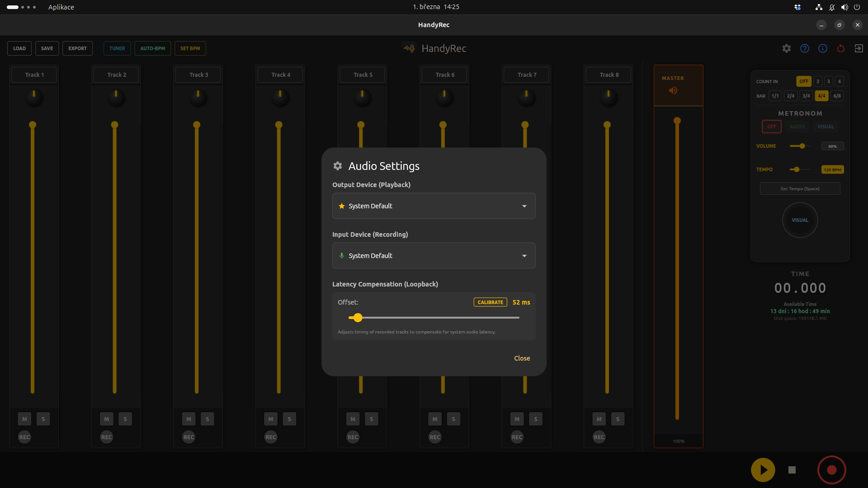
Task: Click the 120 BPM value field
Action: click(x=832, y=169)
